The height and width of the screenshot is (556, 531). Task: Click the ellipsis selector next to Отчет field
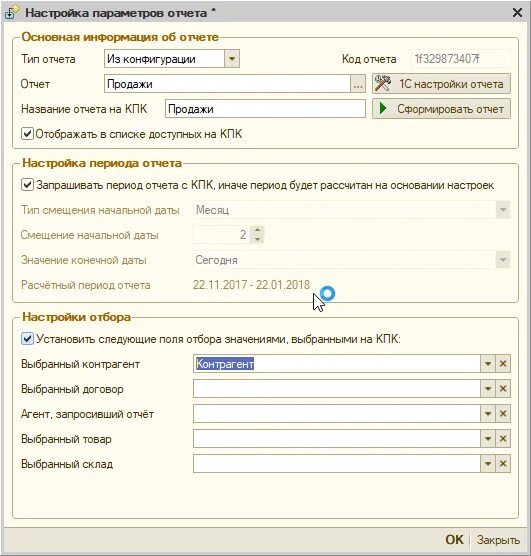click(x=358, y=84)
